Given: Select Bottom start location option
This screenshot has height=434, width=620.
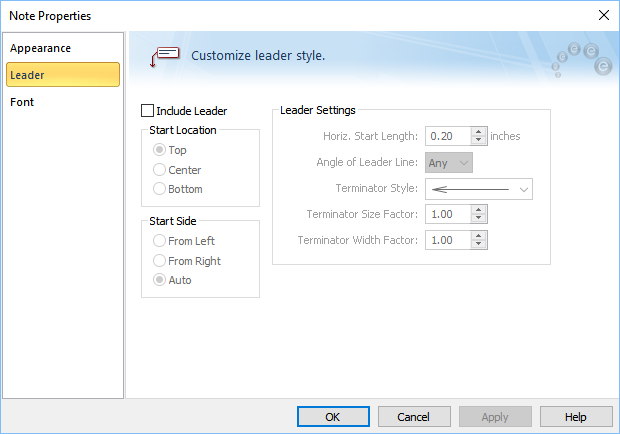Looking at the screenshot, I should pyautogui.click(x=159, y=189).
